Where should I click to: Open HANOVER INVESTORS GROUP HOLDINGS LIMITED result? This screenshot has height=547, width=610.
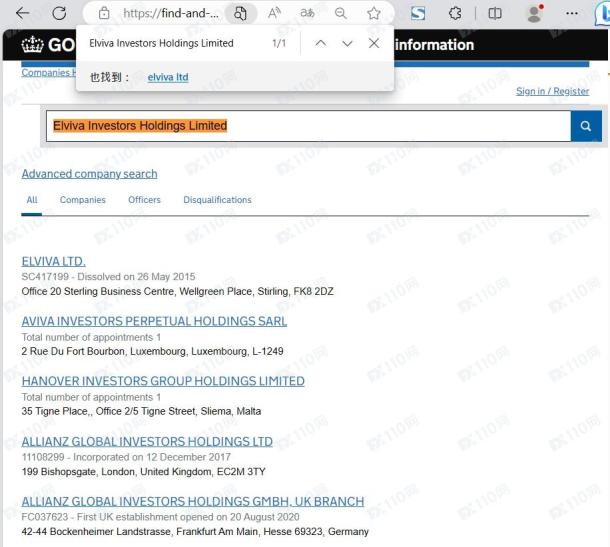pos(163,381)
